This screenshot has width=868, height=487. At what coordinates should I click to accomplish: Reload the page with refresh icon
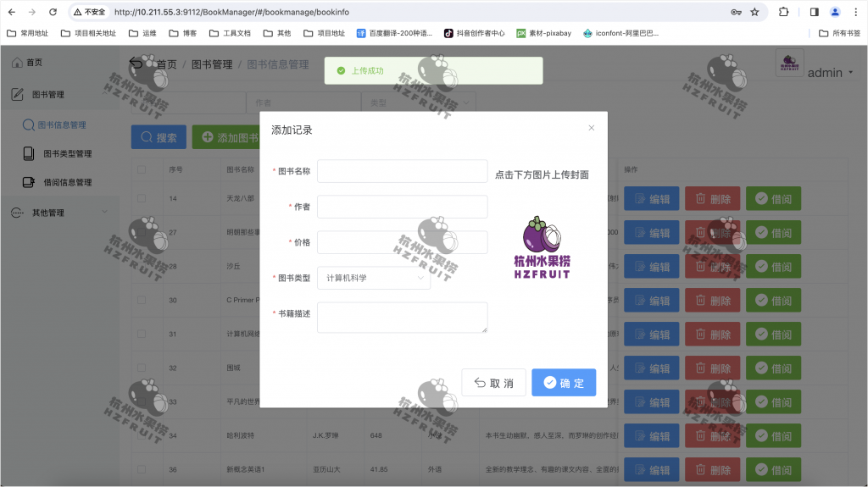[53, 12]
